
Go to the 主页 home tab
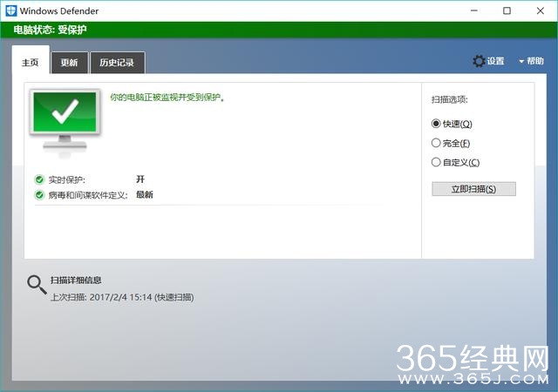point(31,62)
